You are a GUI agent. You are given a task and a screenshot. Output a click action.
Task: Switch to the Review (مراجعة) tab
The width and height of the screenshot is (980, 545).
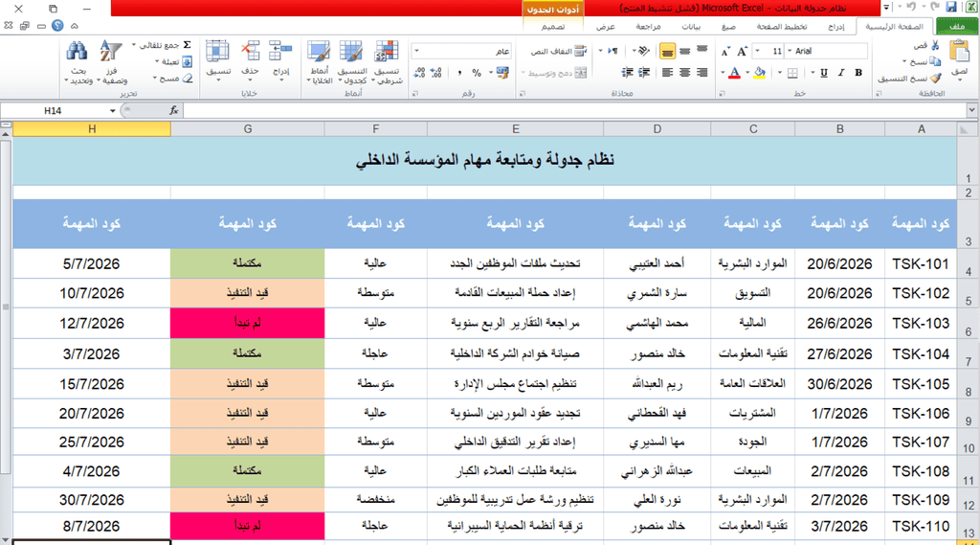click(648, 27)
